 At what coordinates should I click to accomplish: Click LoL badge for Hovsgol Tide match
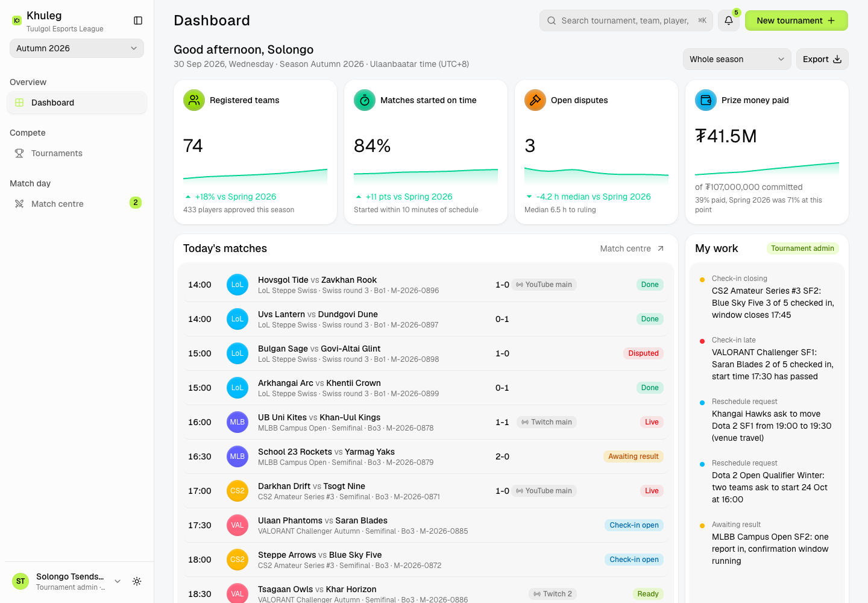[237, 285]
